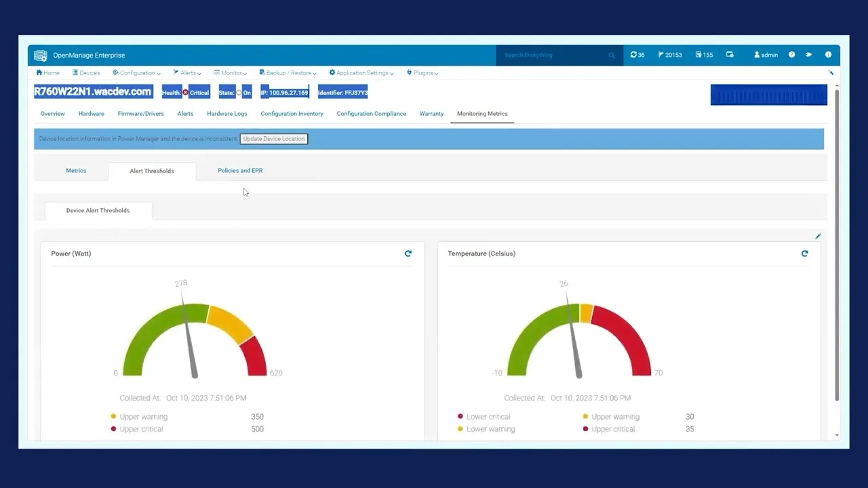Click the Power gauge needle value 278

pos(181,283)
